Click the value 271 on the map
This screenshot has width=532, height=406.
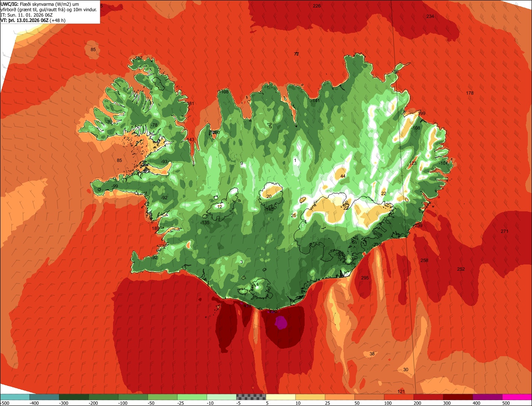(x=505, y=231)
